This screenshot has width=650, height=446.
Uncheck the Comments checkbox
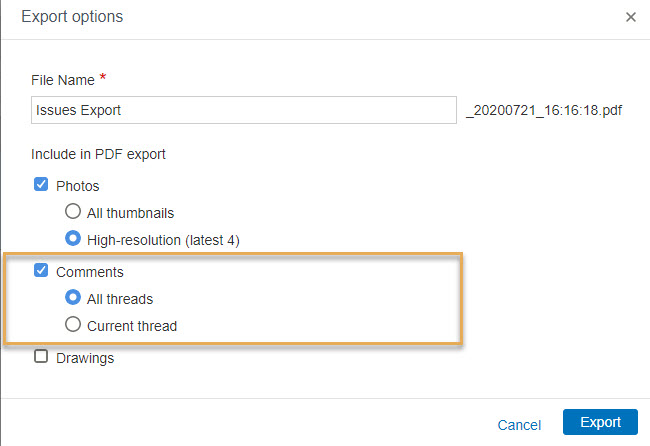click(41, 271)
